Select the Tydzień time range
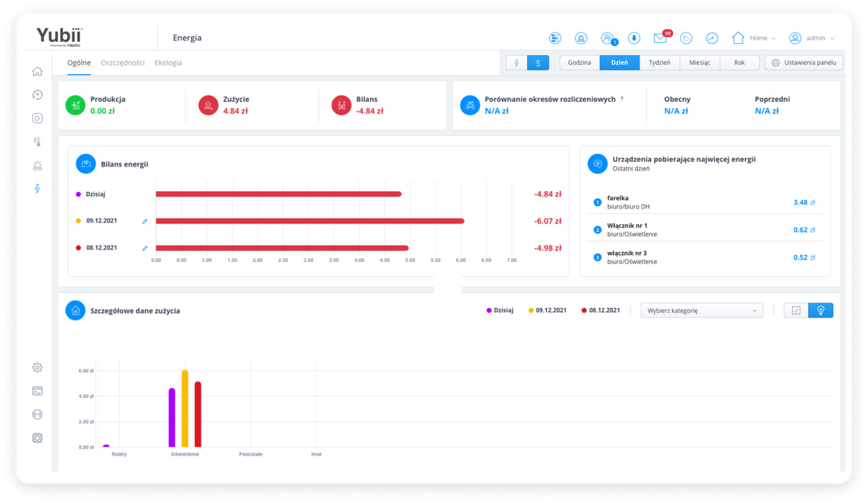This screenshot has width=868, height=503. 660,62
